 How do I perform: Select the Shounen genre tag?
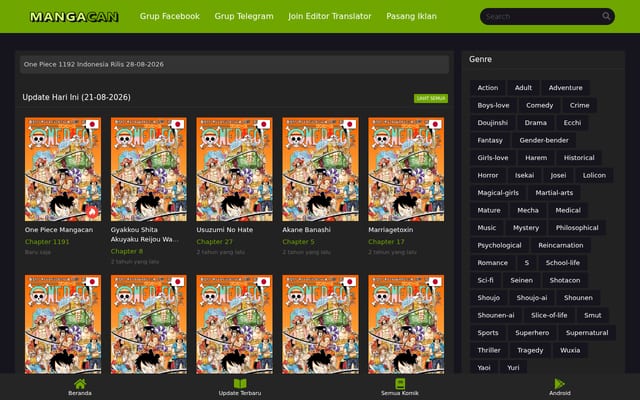click(x=578, y=298)
